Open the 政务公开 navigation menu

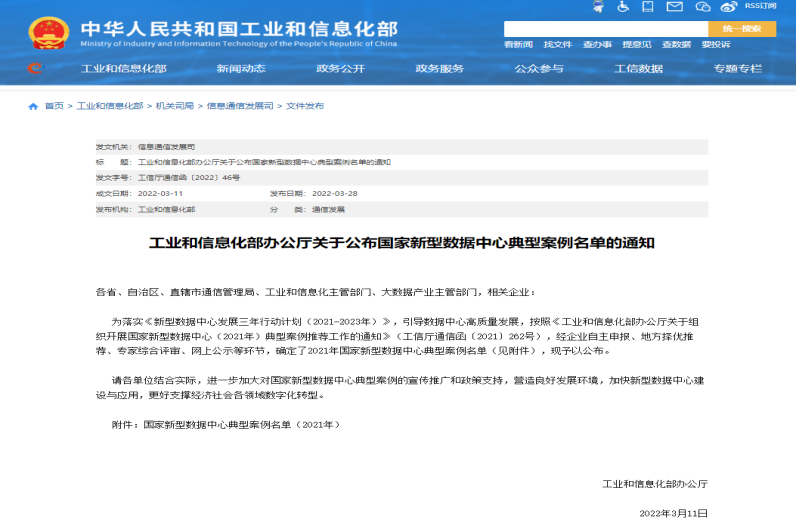click(341, 69)
